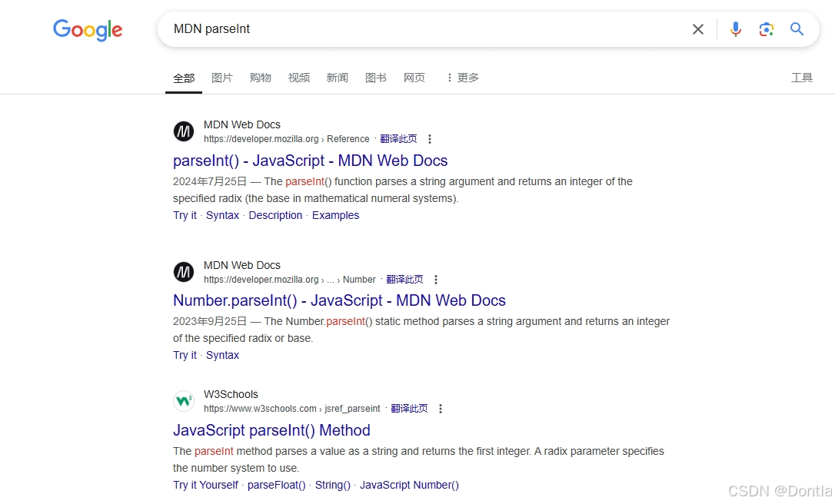Image resolution: width=835 pixels, height=504 pixels.
Task: Click MDN Web Docs name above parseInt() result
Action: pos(241,124)
